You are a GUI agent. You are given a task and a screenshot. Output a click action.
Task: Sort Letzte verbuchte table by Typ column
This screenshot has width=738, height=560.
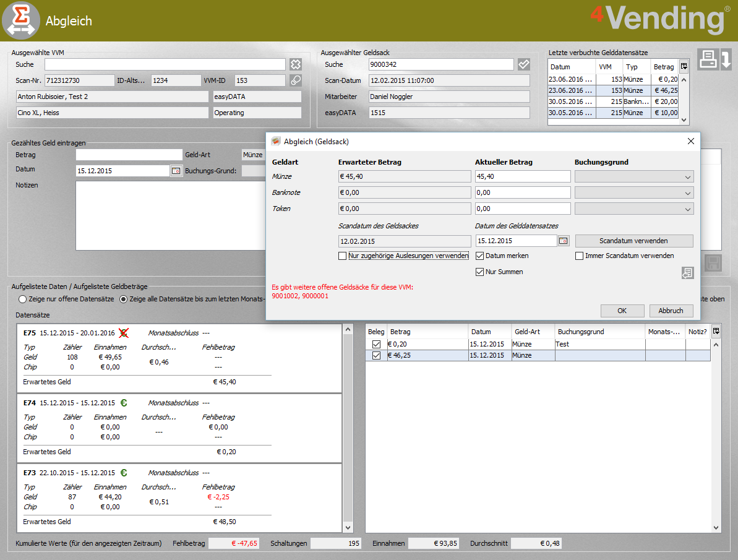(x=636, y=67)
